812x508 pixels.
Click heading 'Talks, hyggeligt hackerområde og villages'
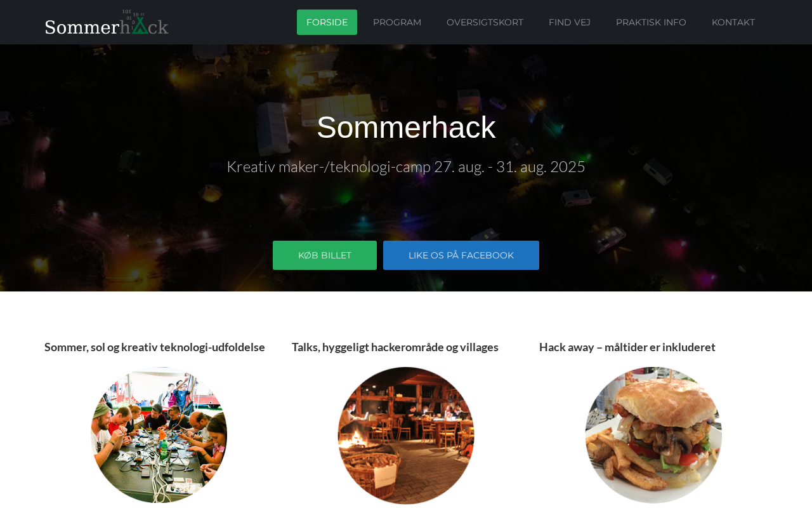click(x=395, y=347)
